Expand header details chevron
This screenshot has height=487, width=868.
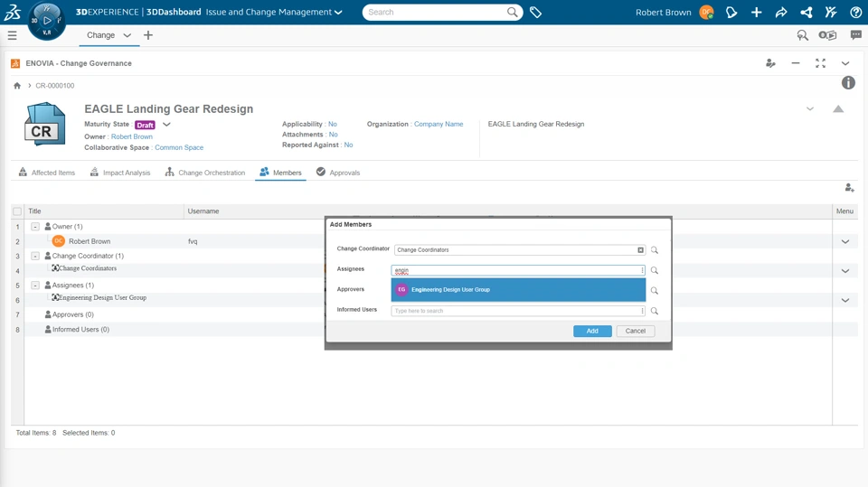(810, 109)
